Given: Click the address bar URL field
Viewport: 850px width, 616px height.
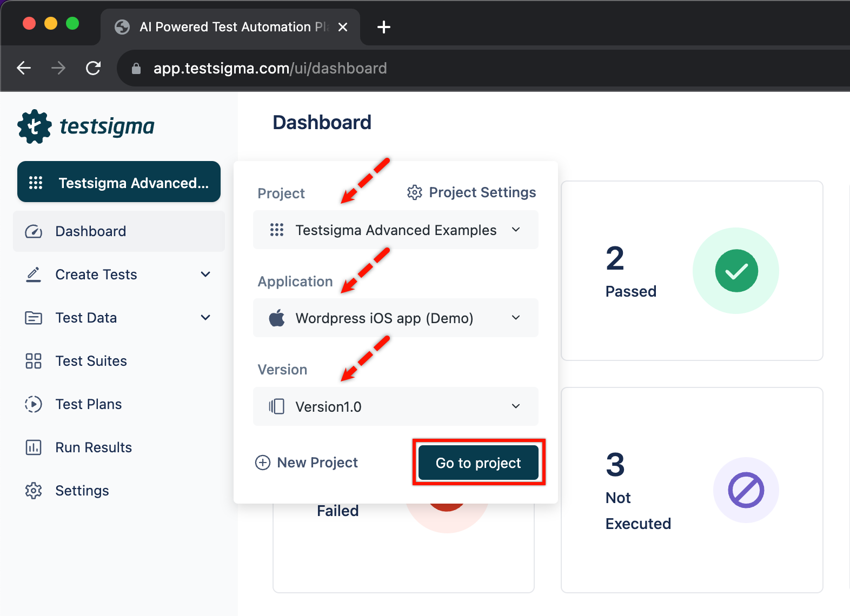Looking at the screenshot, I should [483, 68].
